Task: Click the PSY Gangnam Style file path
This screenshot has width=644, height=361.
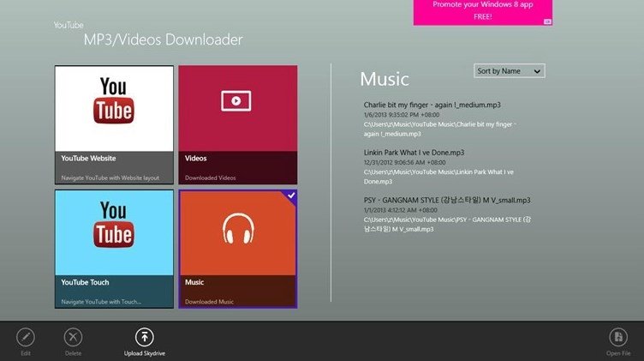Action: [447, 225]
